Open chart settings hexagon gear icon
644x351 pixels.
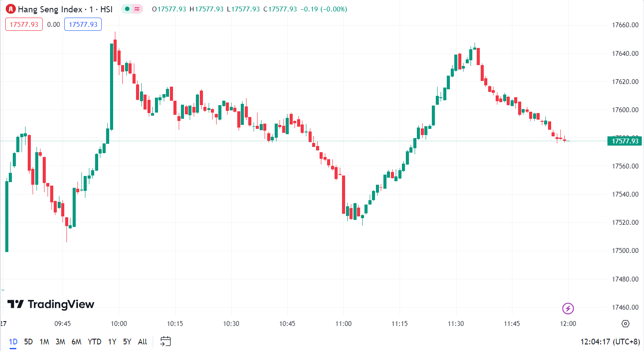pyautogui.click(x=626, y=324)
